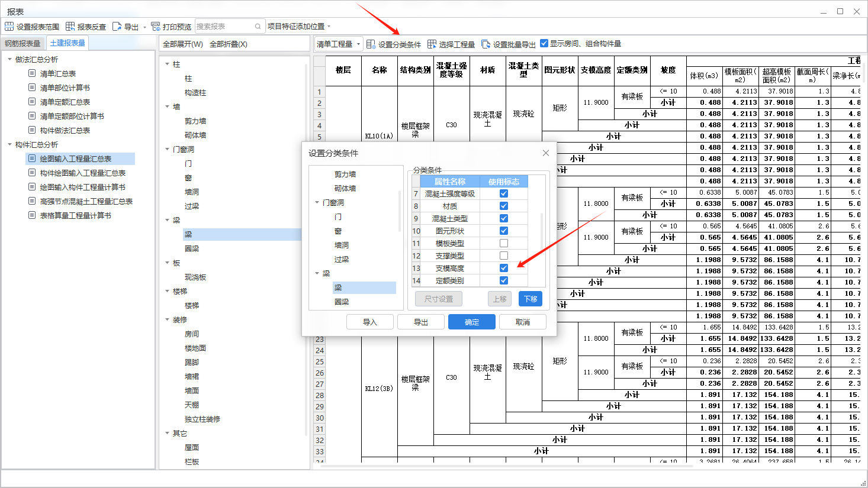Switch to the 土建报表量 tab

point(67,43)
